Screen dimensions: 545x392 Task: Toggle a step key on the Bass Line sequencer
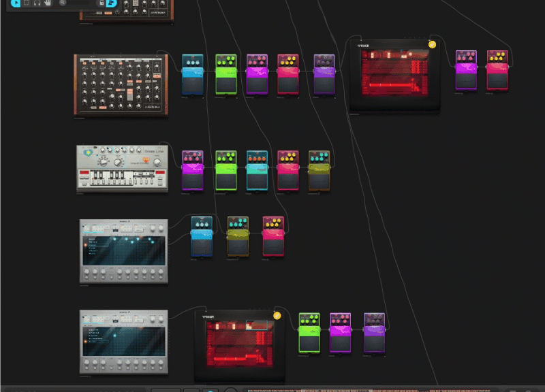click(95, 180)
